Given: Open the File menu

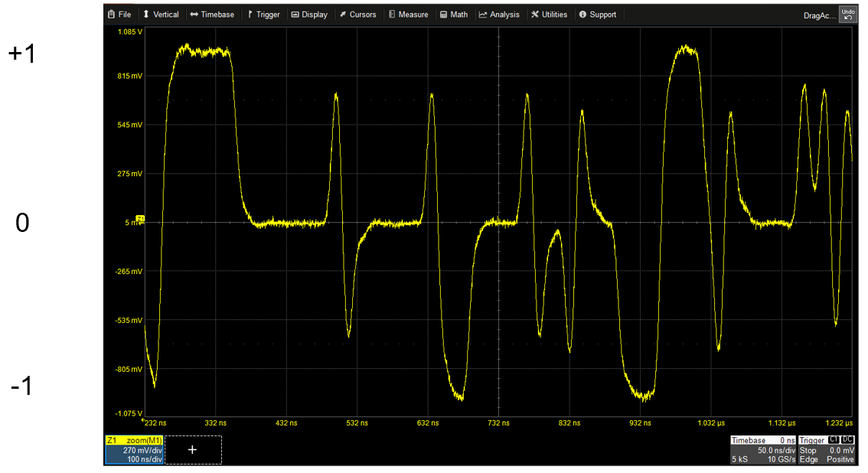Looking at the screenshot, I should tap(119, 15).
